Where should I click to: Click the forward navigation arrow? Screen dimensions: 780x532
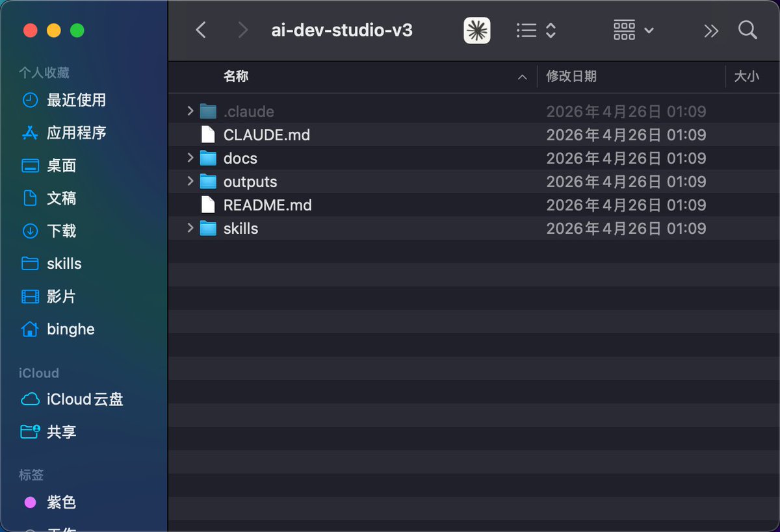point(243,30)
